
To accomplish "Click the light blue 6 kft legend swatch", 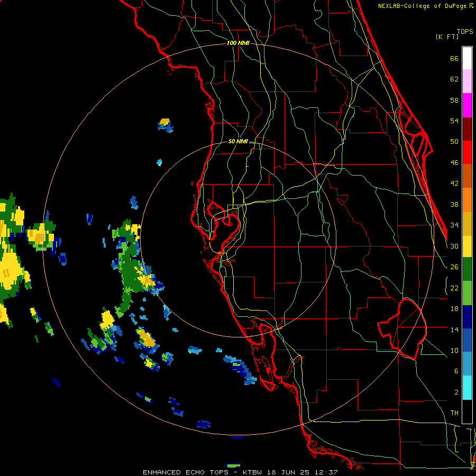I will coord(467,364).
